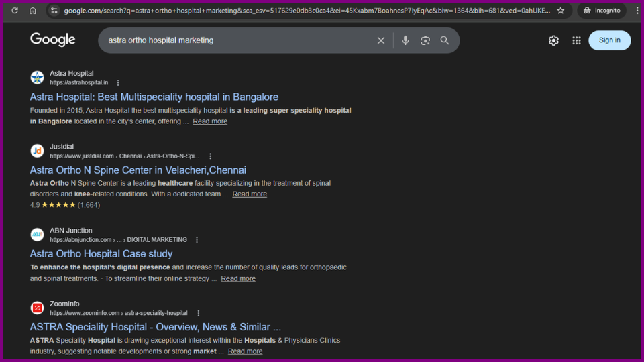Screen dimensions: 644x362
Task: Reload the page with the browser refresh icon
Action: [15, 11]
